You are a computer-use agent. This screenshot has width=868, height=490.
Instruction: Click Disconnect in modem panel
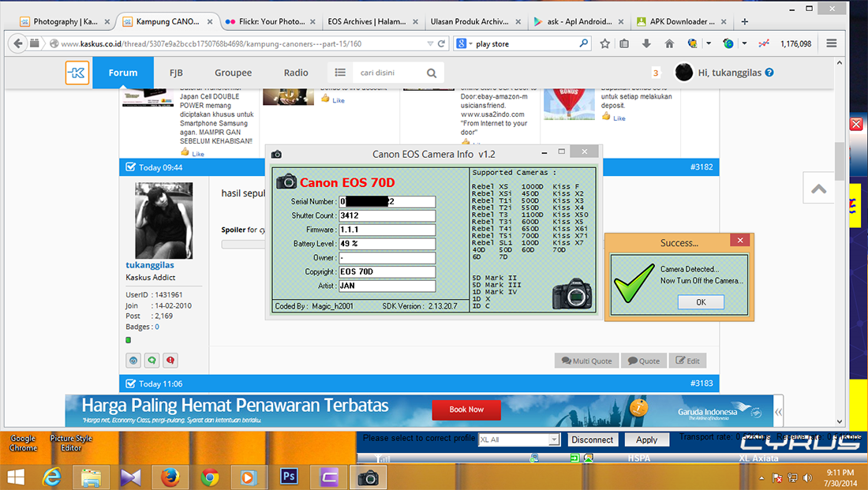pyautogui.click(x=592, y=440)
